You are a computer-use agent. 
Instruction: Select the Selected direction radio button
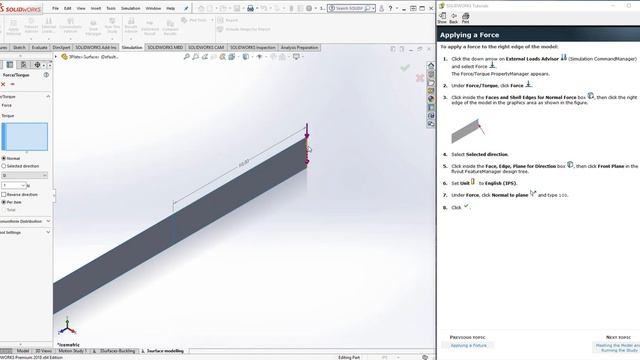point(4,166)
